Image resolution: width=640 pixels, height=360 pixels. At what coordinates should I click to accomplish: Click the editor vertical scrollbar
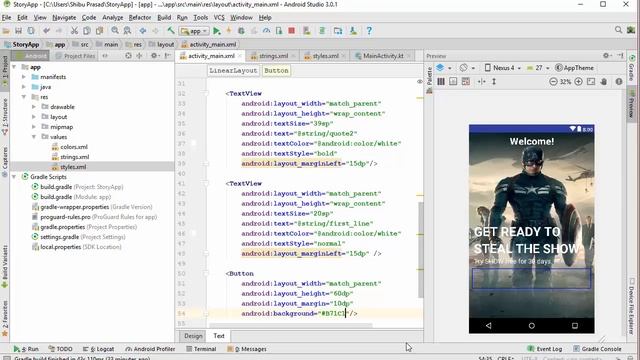(x=420, y=249)
